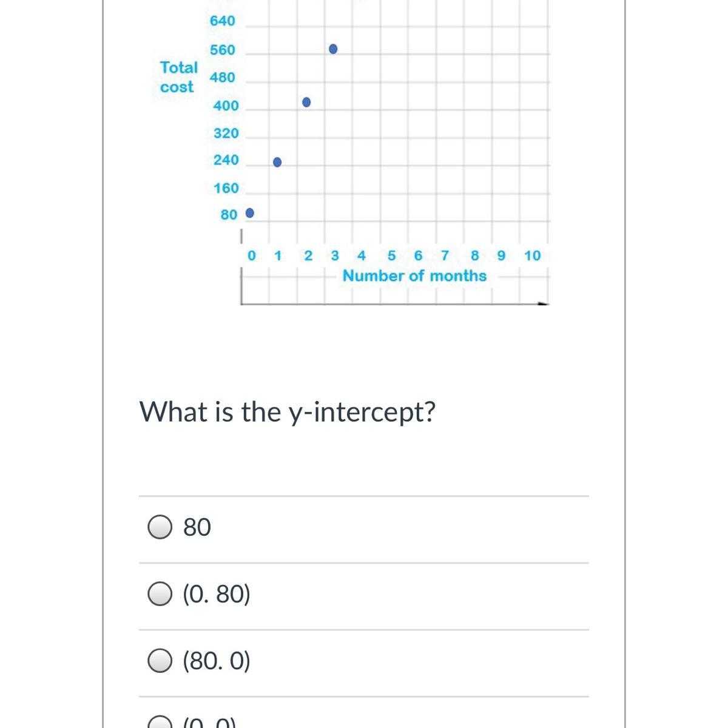Click the data point at 0 months

coord(249,213)
